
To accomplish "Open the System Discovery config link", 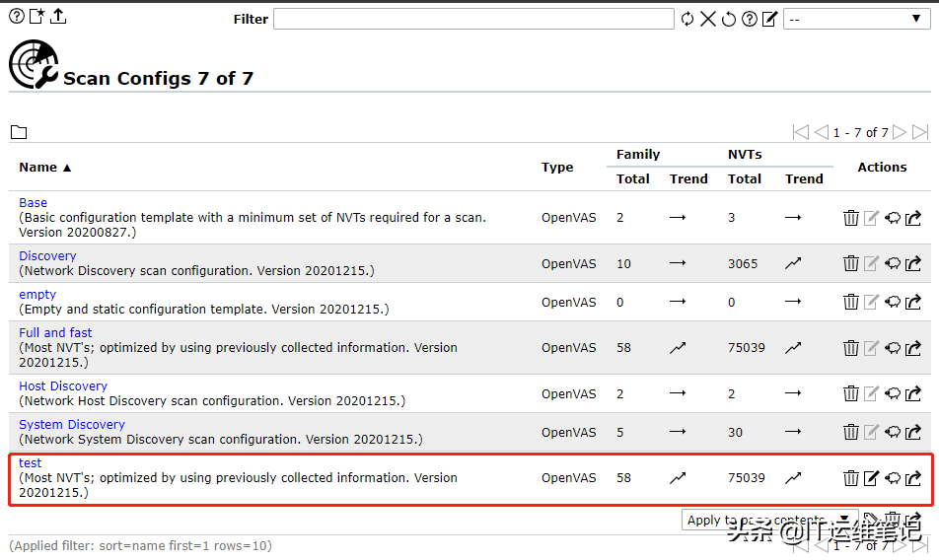I will pos(72,425).
